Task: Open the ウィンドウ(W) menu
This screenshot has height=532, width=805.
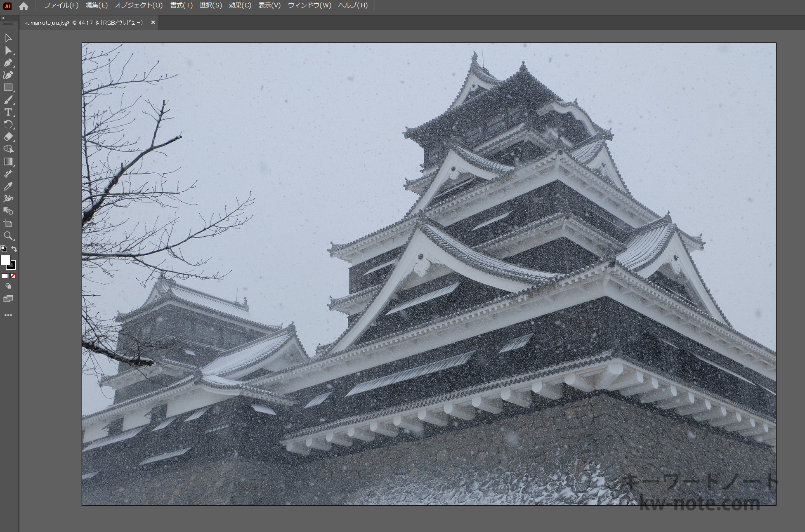Action: (309, 5)
